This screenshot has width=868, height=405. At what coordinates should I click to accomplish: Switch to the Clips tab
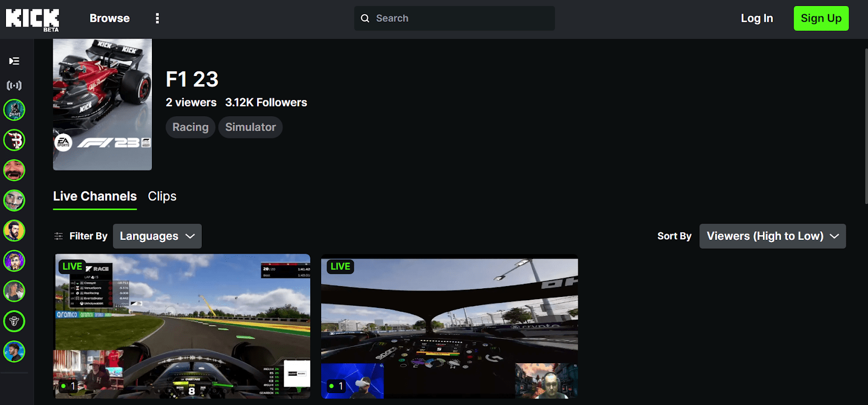(x=162, y=197)
